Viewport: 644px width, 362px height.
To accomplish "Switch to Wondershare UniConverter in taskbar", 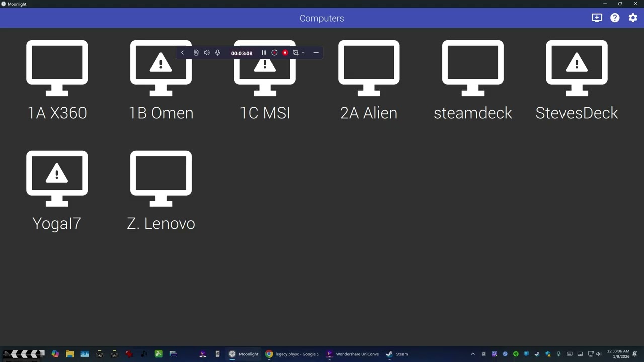I will (x=353, y=354).
